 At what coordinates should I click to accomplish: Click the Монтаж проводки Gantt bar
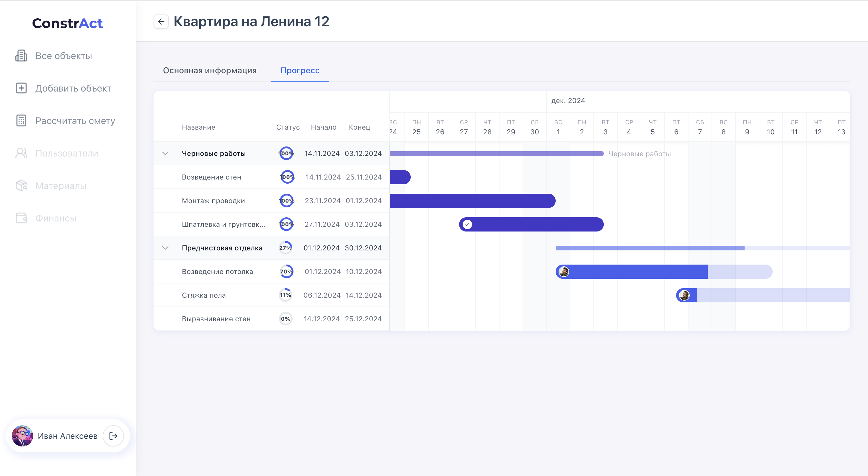(x=472, y=201)
